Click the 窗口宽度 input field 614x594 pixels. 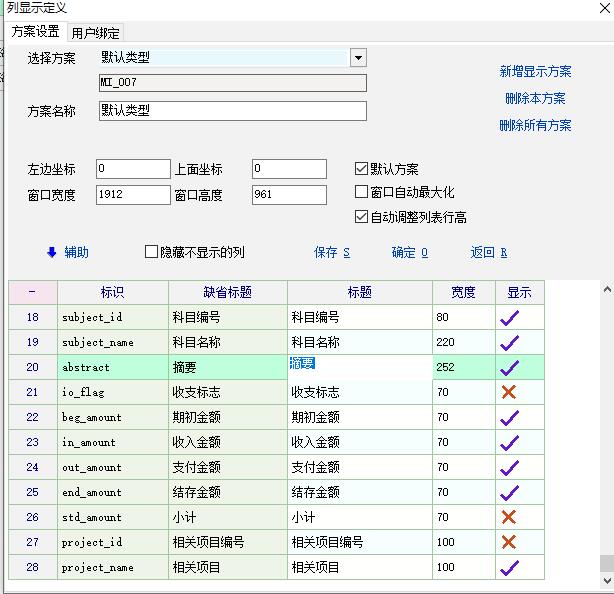tap(133, 195)
